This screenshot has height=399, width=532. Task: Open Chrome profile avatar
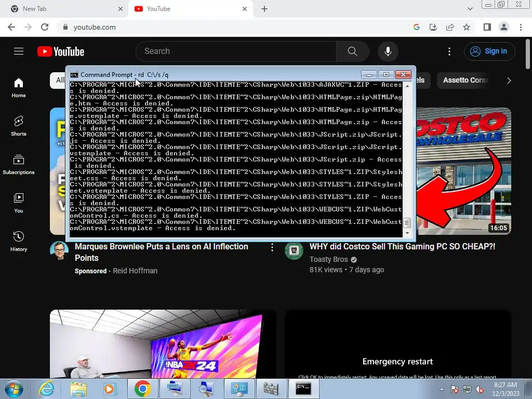[x=504, y=27]
